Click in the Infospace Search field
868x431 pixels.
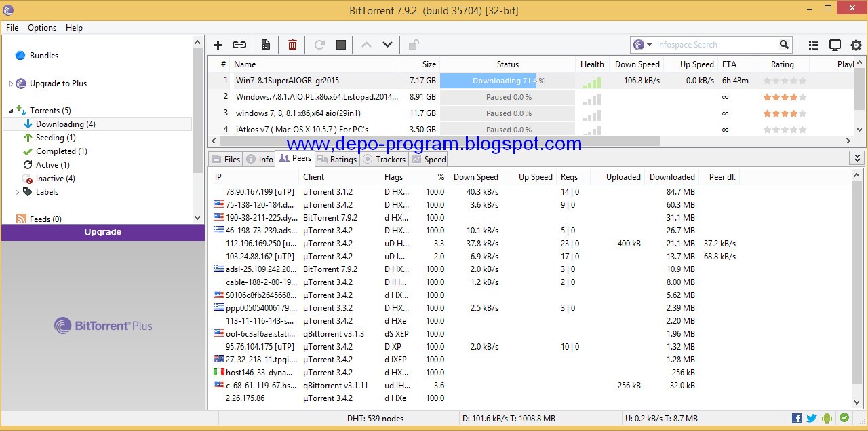715,45
